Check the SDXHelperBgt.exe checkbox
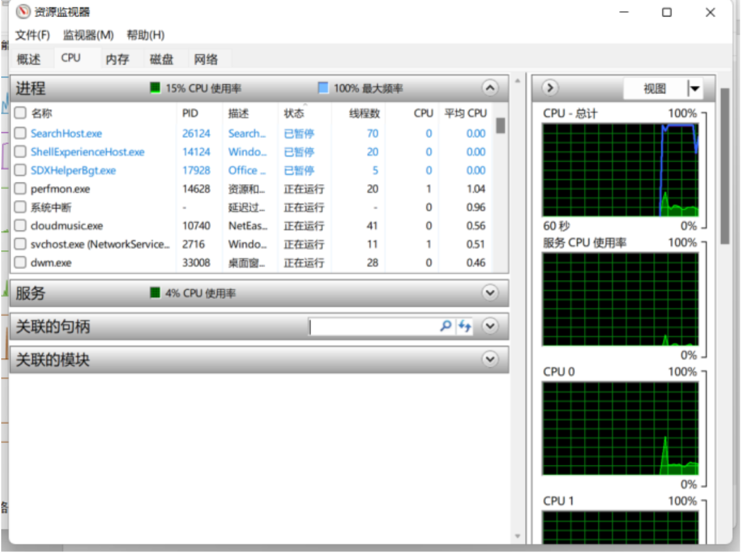 pyautogui.click(x=20, y=170)
